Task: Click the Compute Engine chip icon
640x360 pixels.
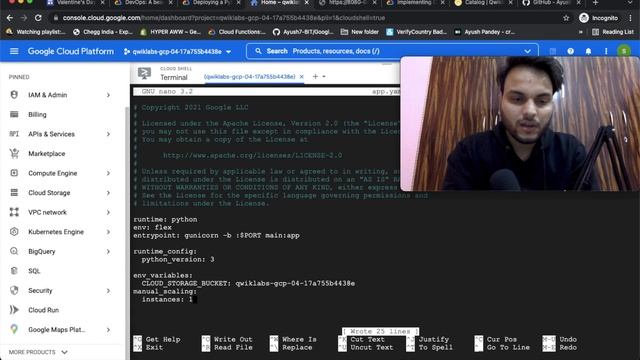Action: pyautogui.click(x=14, y=173)
